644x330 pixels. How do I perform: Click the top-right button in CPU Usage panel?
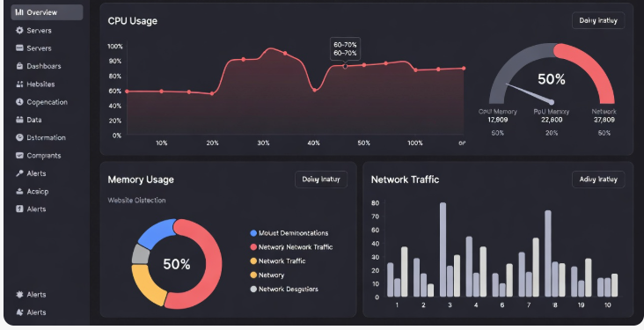tap(598, 20)
